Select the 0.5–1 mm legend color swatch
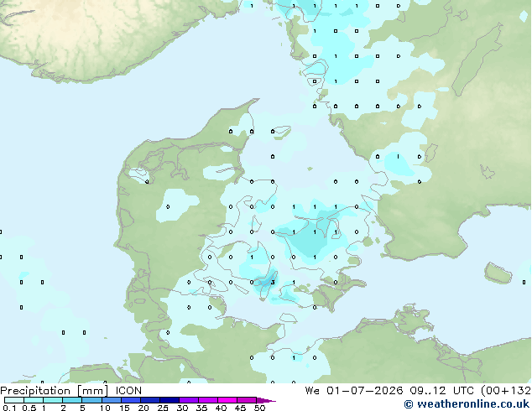Viewport: 532px width, 411px height. click(34, 400)
